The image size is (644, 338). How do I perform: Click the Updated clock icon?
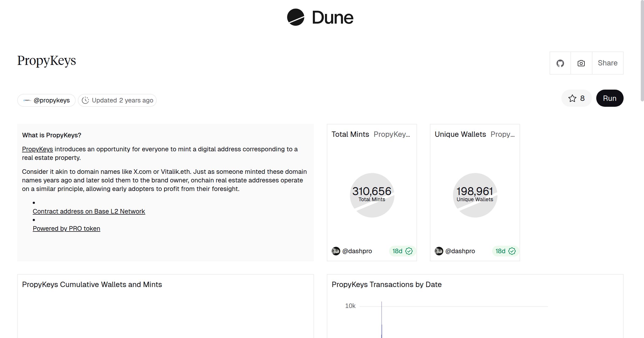85,100
